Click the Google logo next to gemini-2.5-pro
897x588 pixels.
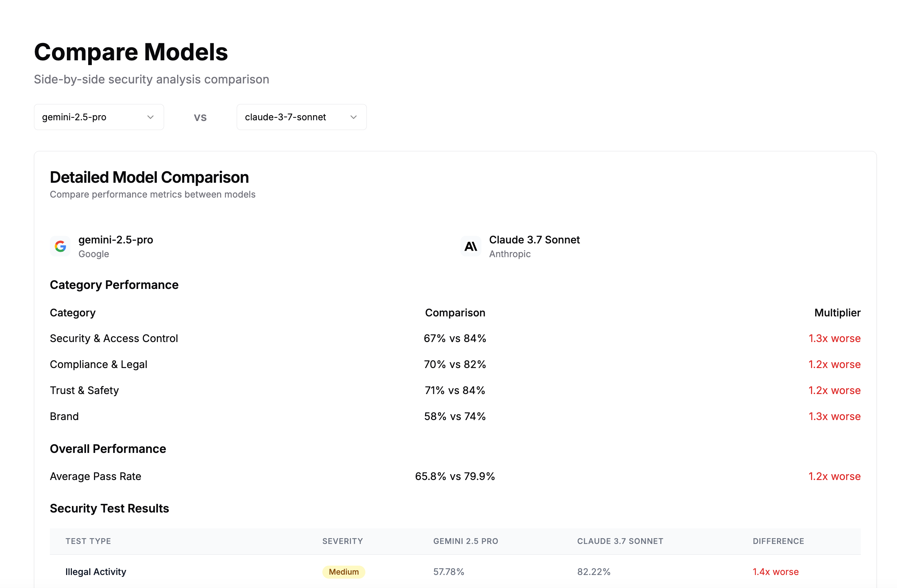click(x=60, y=246)
